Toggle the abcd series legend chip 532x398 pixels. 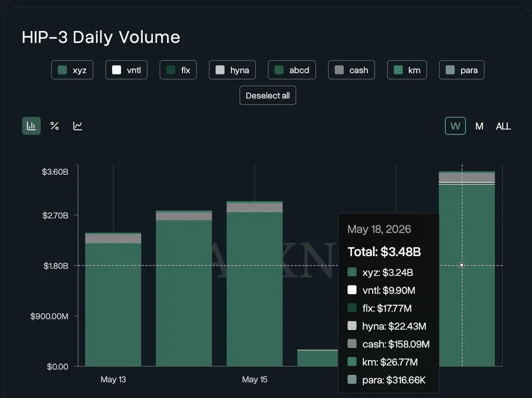tap(292, 70)
